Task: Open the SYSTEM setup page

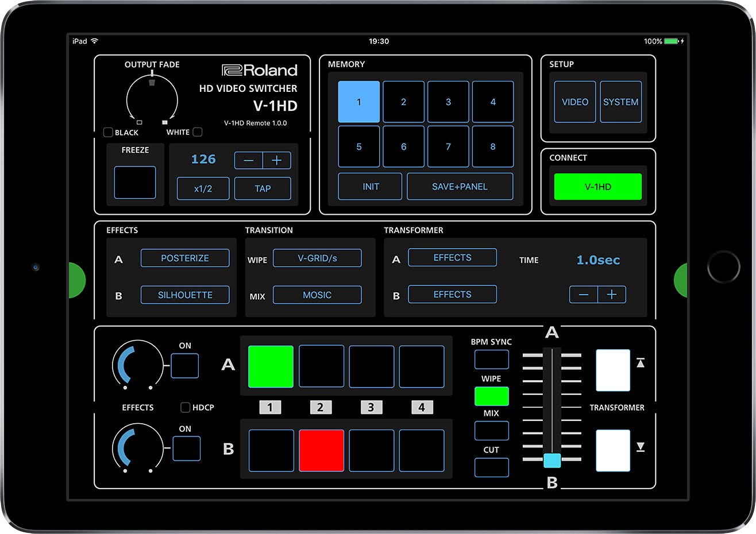Action: [621, 102]
